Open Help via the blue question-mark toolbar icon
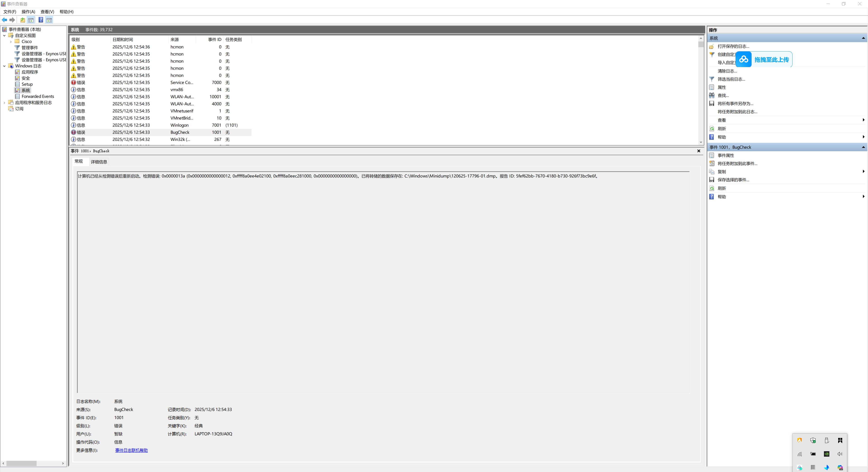 (x=41, y=20)
